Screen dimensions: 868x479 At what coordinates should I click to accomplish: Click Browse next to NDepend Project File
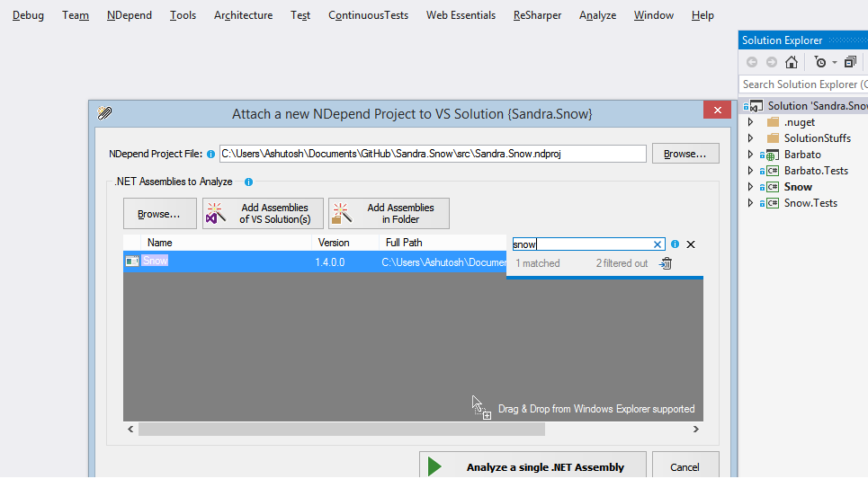(685, 154)
